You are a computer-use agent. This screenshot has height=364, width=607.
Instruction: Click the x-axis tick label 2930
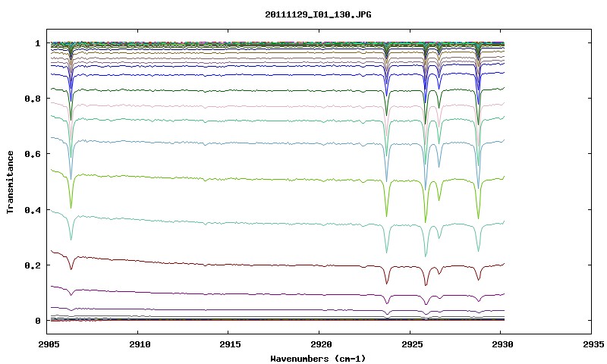point(502,344)
